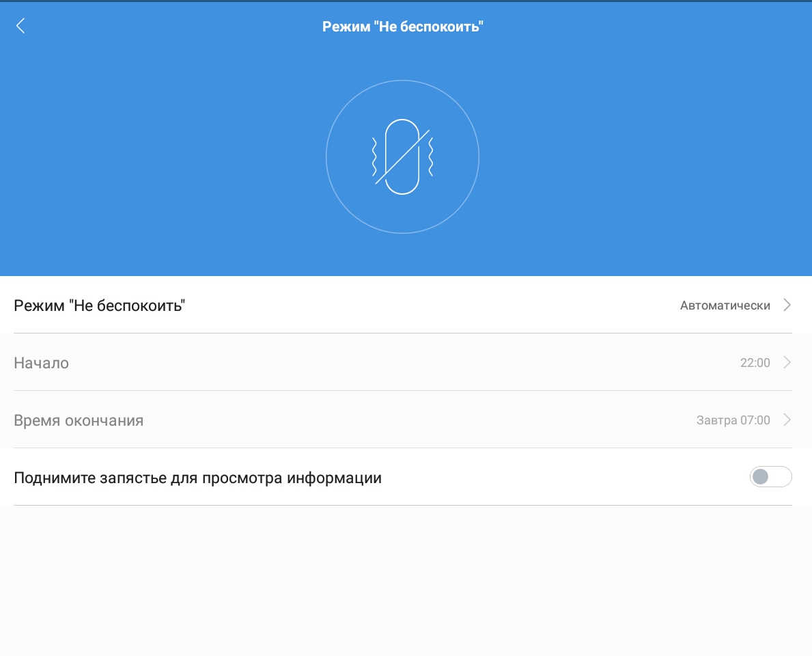Tap the Поднимите запястье для просмотра информации label
The height and width of the screenshot is (656, 812).
click(x=197, y=478)
